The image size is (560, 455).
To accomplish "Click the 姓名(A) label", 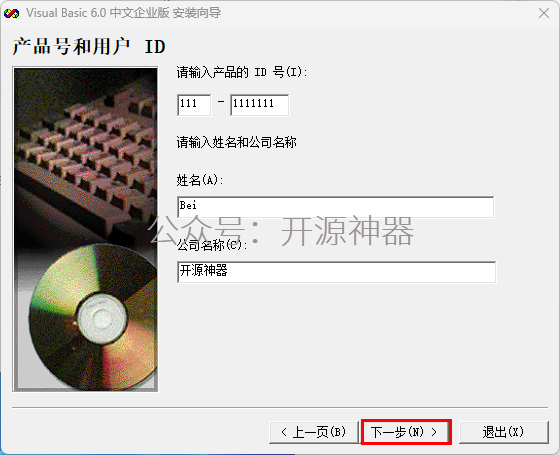I will (x=200, y=180).
